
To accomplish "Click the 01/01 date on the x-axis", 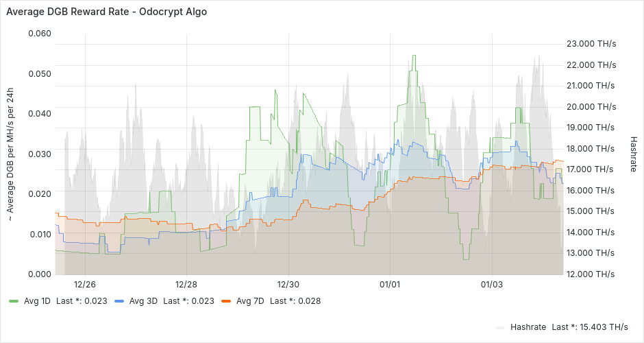I will pyautogui.click(x=389, y=284).
